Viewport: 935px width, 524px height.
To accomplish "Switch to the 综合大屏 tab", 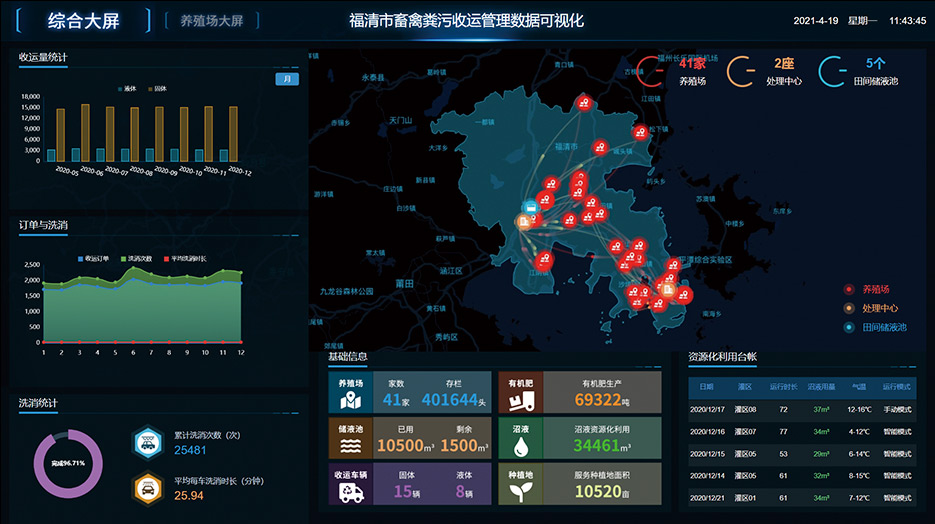I will pos(83,21).
